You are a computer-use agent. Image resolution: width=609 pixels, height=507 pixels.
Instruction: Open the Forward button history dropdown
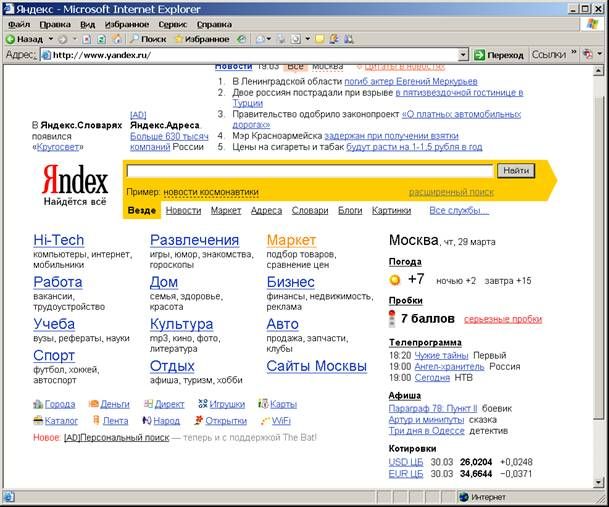click(x=75, y=39)
